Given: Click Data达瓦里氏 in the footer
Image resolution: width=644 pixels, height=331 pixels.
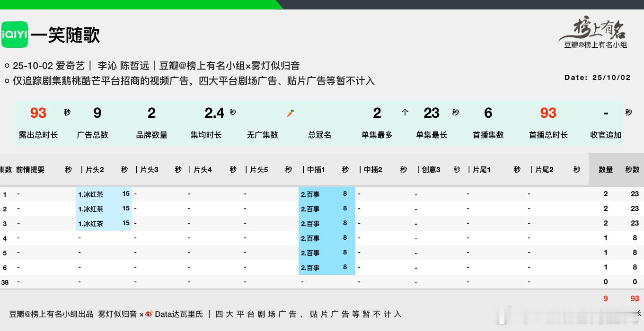Looking at the screenshot, I should coord(179,314).
